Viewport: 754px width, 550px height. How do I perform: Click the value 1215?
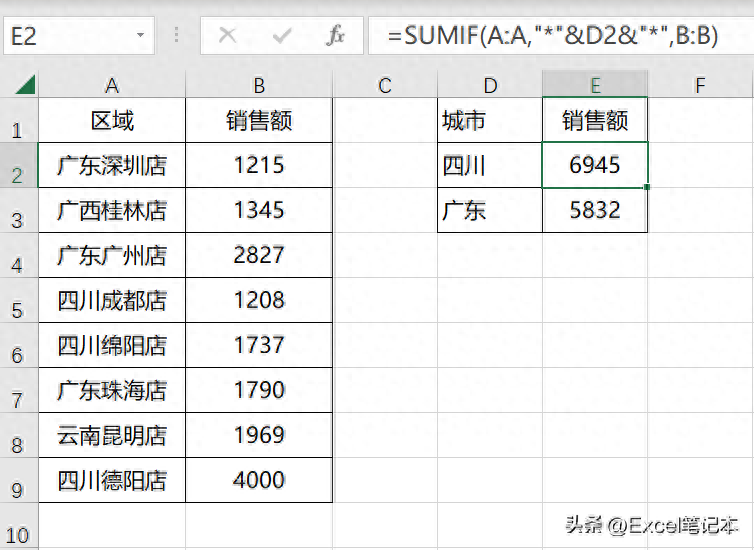[x=259, y=165]
